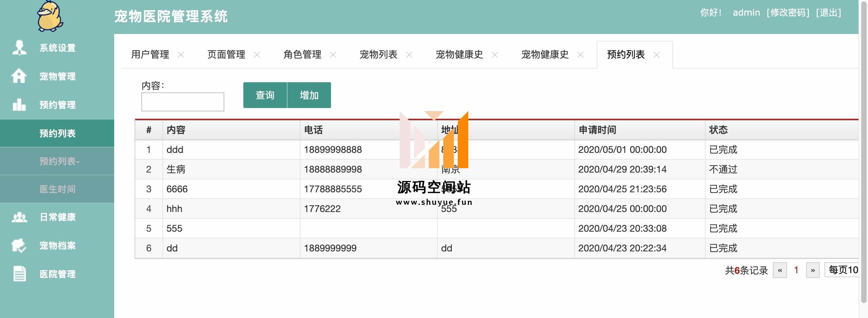Open 医生时间 in the sidebar
Image resolution: width=868 pixels, height=318 pixels.
coord(57,189)
